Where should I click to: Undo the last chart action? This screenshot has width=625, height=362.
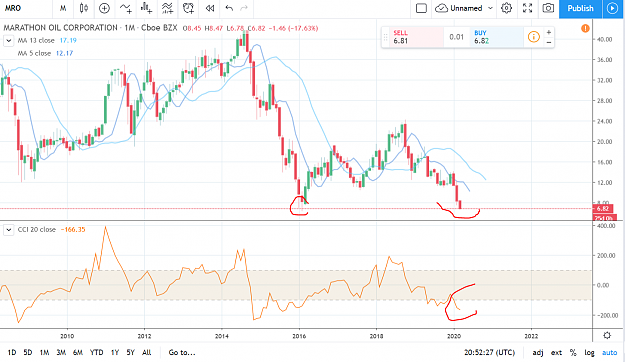pyautogui.click(x=229, y=8)
